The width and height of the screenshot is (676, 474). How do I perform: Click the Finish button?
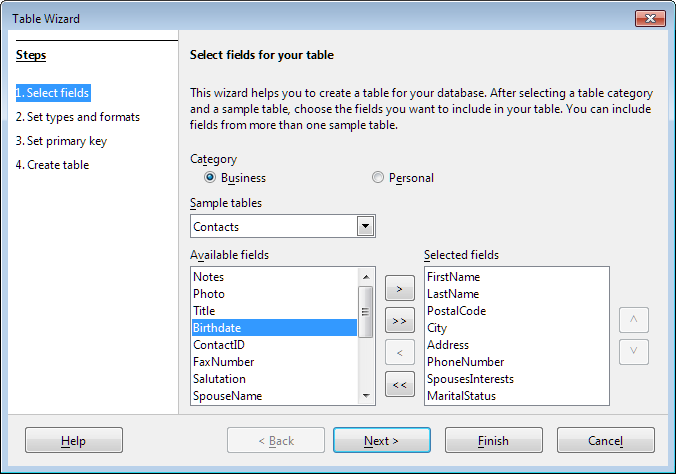tap(494, 440)
